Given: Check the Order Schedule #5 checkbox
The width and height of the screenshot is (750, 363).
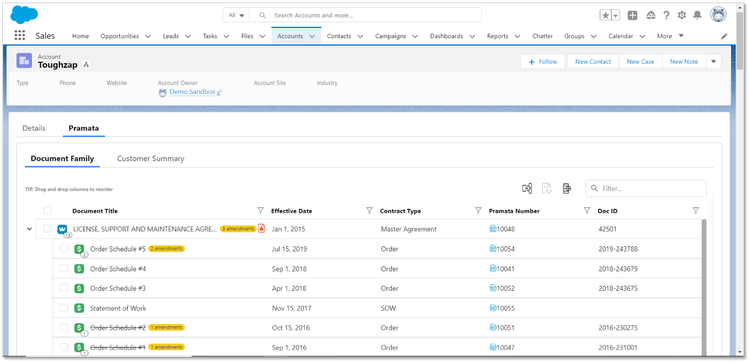Looking at the screenshot, I should 64,249.
